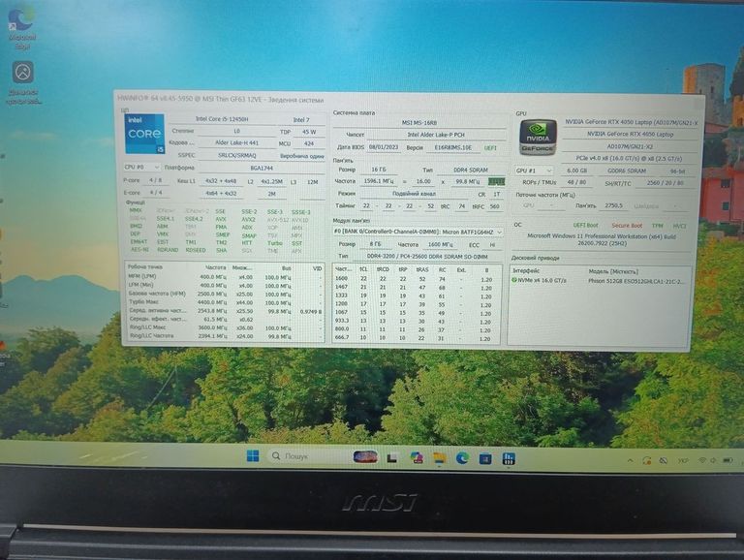Click the search highlight image in taskbar search
This screenshot has width=744, height=560.
tap(365, 457)
